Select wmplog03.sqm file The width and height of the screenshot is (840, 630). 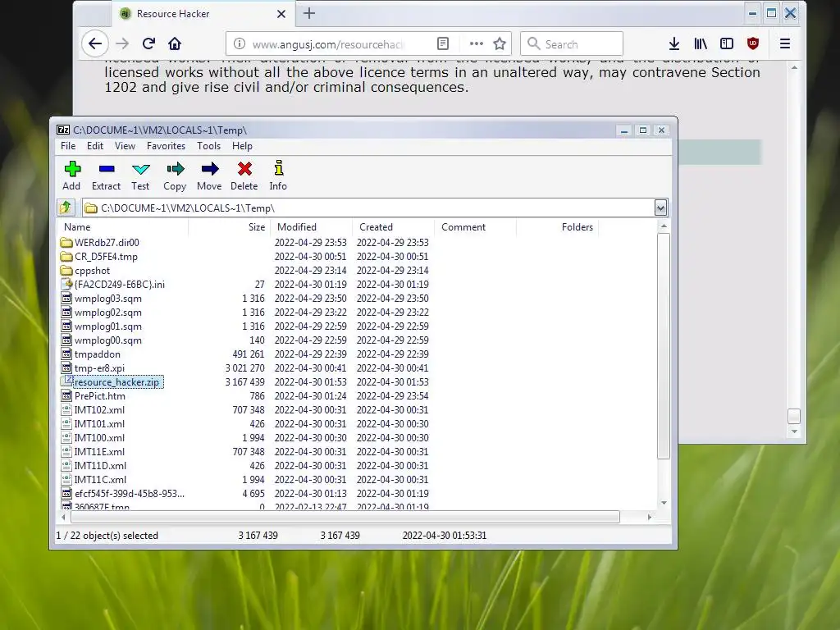pyautogui.click(x=108, y=299)
